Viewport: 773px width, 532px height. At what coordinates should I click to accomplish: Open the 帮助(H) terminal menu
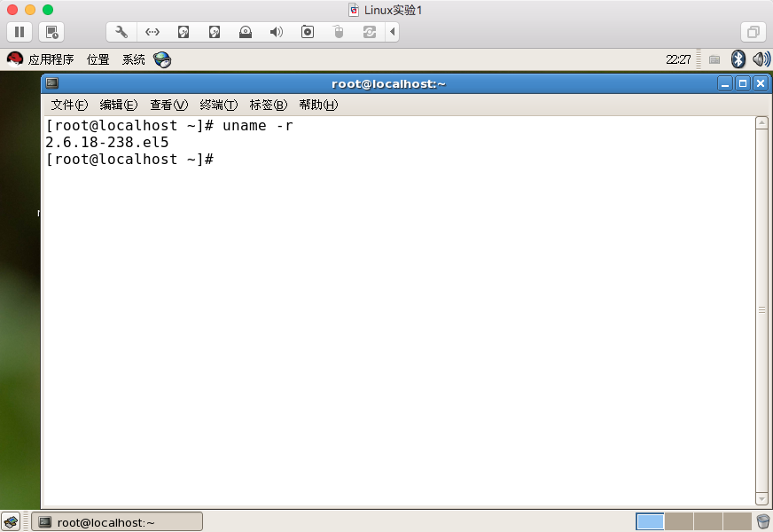[318, 105]
